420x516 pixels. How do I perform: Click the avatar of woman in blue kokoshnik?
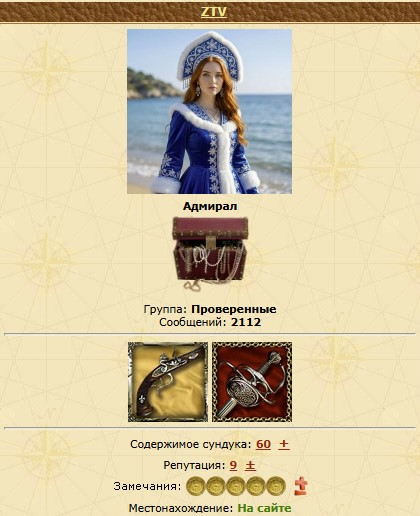[x=209, y=111]
